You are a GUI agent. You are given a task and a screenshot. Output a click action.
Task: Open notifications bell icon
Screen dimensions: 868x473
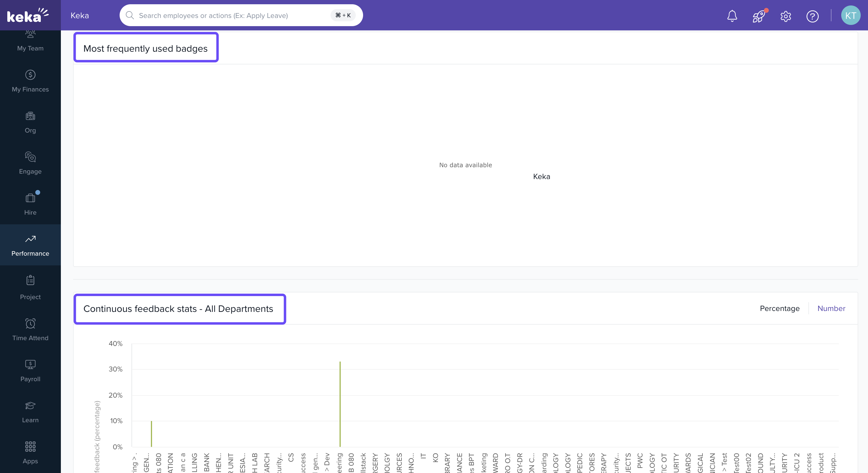click(732, 16)
